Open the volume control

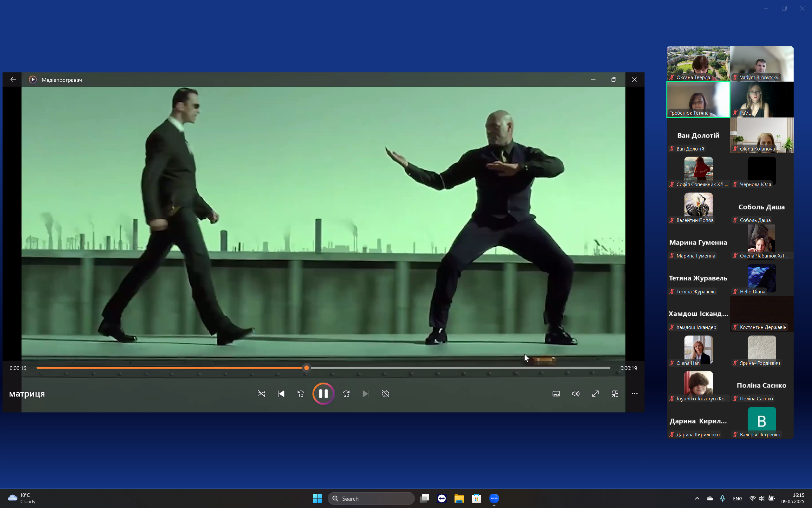pyautogui.click(x=576, y=394)
